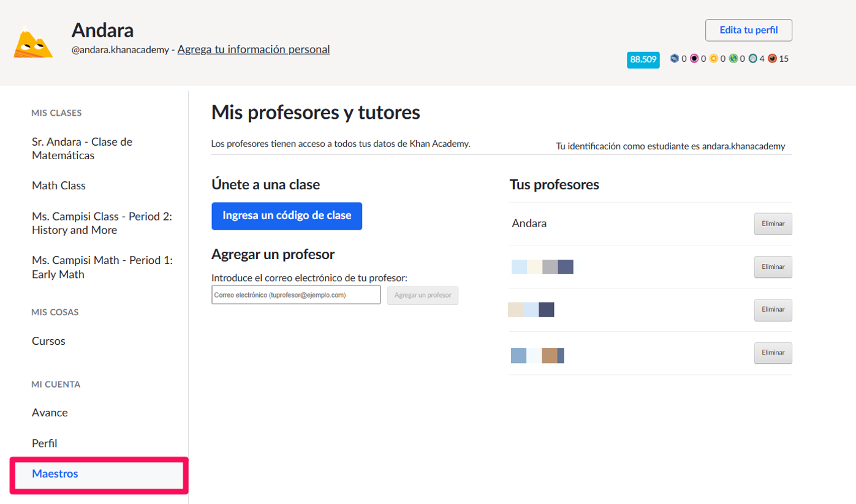The height and width of the screenshot is (504, 856).
Task: Click the pink Black Hole badge icon
Action: click(694, 59)
